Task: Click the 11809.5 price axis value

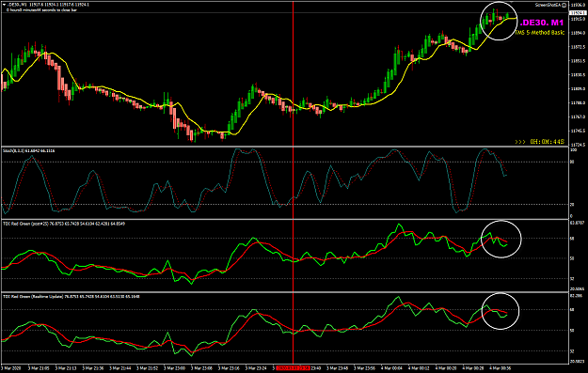Action: point(578,88)
